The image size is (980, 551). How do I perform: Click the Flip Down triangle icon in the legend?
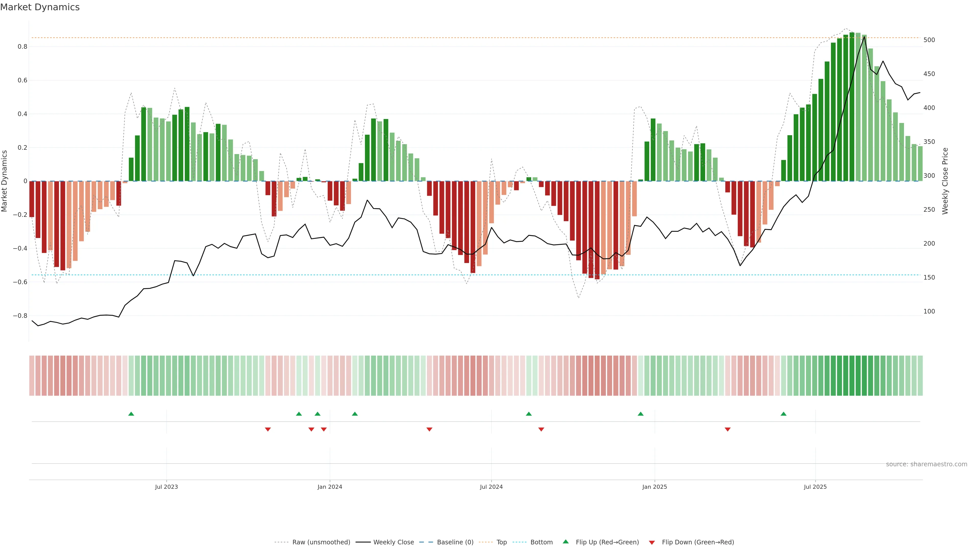coord(652,542)
